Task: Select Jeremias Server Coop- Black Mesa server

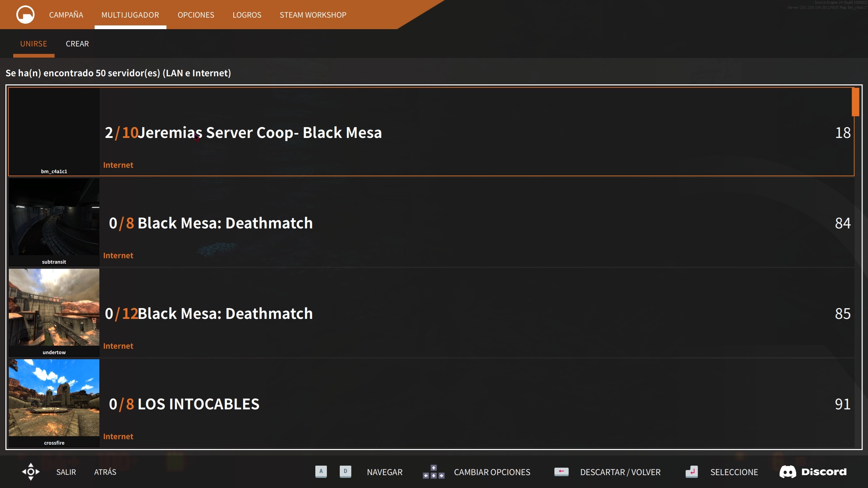Action: [431, 132]
